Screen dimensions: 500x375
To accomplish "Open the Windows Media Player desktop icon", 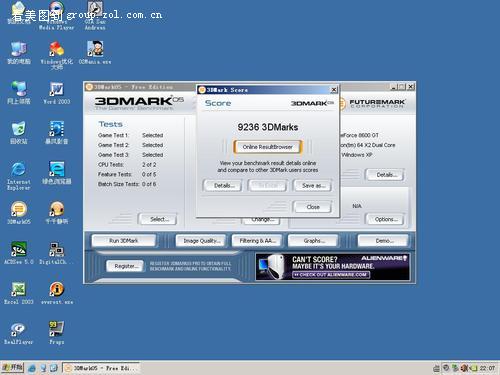I will pyautogui.click(x=56, y=15).
